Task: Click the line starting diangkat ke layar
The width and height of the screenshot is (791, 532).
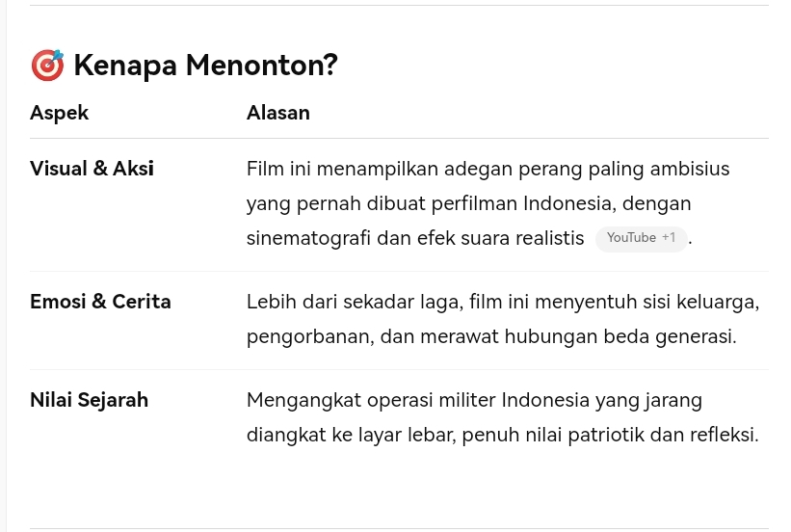Action: pos(503,435)
